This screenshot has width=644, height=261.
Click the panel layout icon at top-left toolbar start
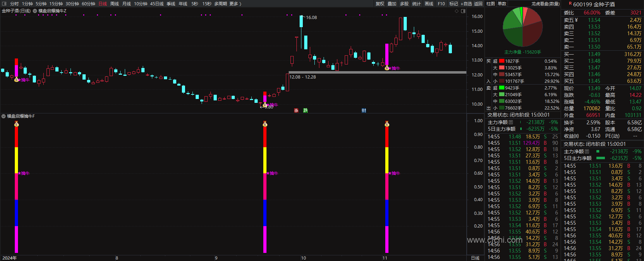tap(4, 4)
